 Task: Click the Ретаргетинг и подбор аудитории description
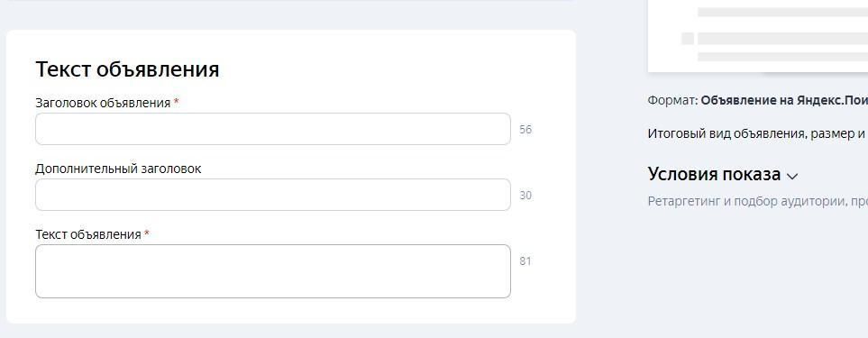[758, 201]
